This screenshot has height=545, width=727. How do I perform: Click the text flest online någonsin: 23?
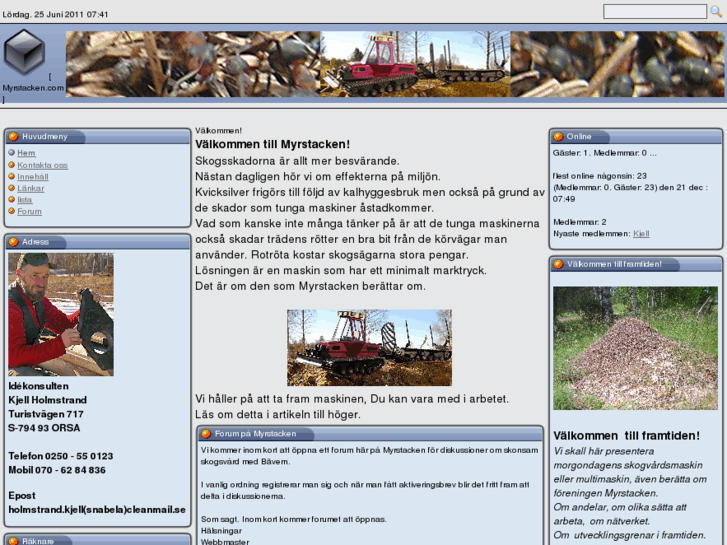(599, 176)
